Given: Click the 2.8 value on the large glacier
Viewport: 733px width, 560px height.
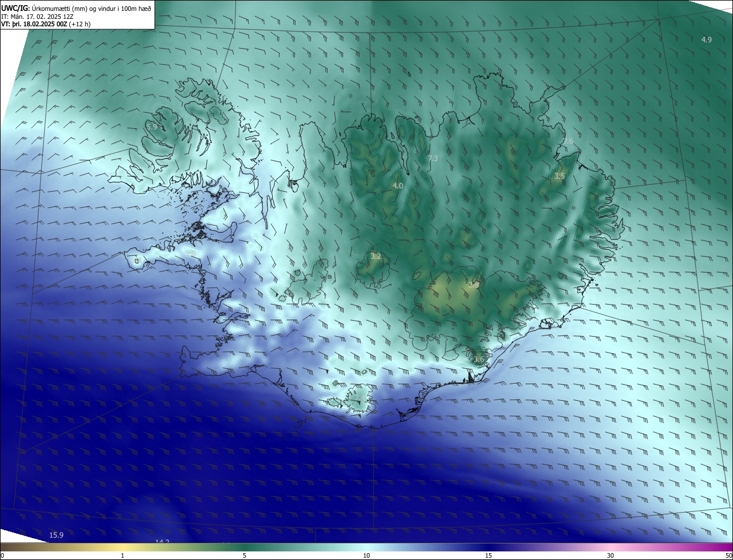Looking at the screenshot, I should coord(474,285).
